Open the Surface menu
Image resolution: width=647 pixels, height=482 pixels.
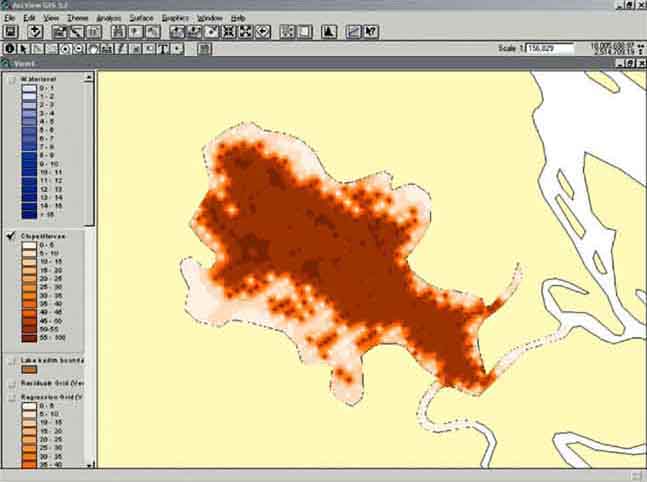click(x=142, y=18)
